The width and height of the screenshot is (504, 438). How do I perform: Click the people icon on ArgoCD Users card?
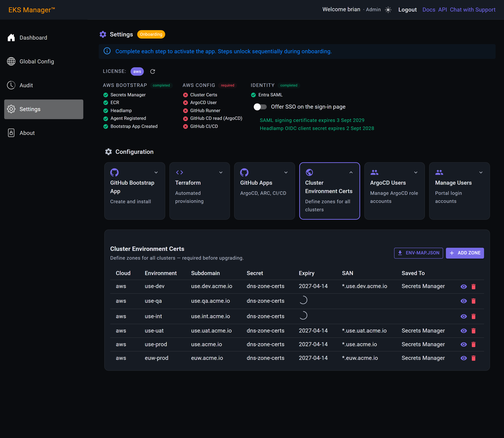coord(374,172)
